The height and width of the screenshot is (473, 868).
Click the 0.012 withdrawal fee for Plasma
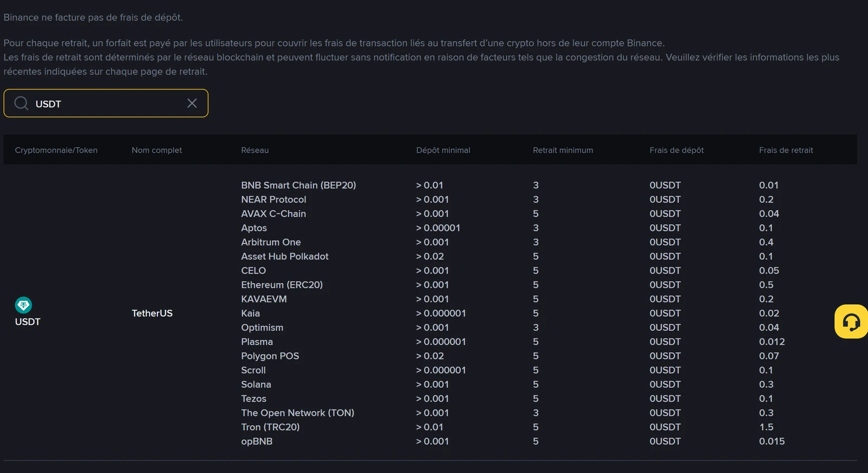772,342
